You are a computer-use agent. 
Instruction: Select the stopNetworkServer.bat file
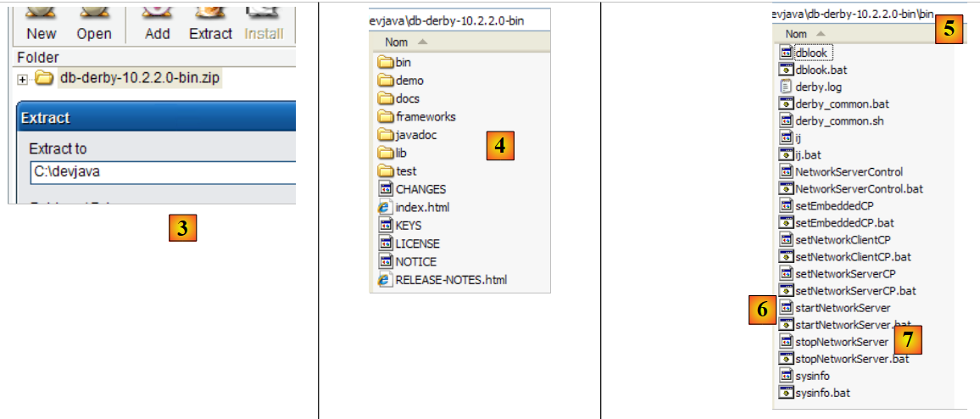851,359
